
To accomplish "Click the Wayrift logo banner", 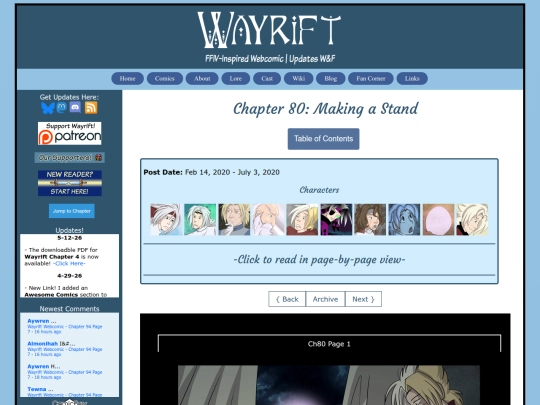I will [269, 30].
